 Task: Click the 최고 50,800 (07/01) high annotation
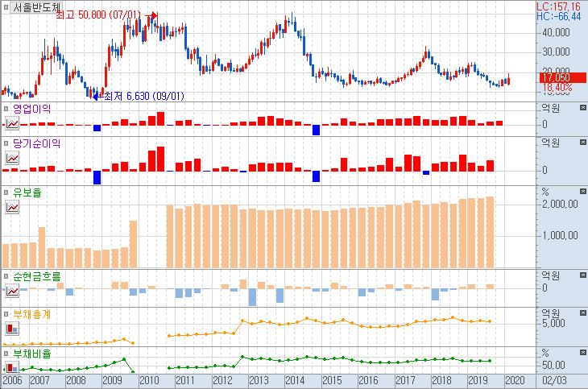click(98, 15)
